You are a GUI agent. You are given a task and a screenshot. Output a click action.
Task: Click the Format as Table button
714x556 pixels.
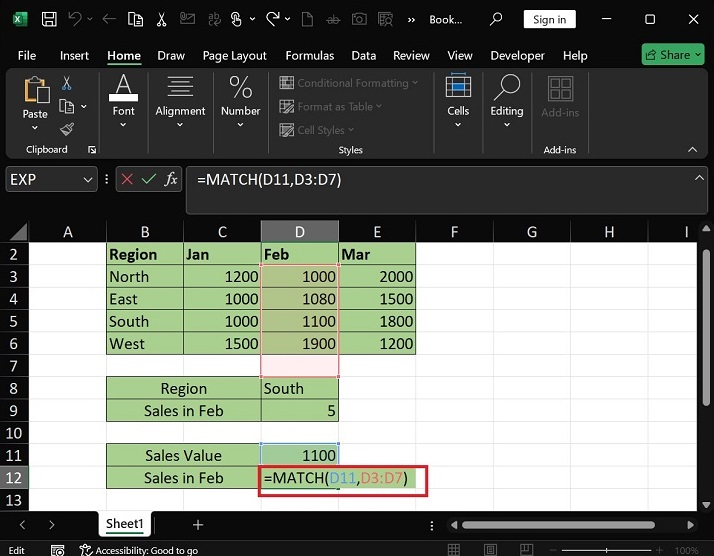click(x=331, y=107)
